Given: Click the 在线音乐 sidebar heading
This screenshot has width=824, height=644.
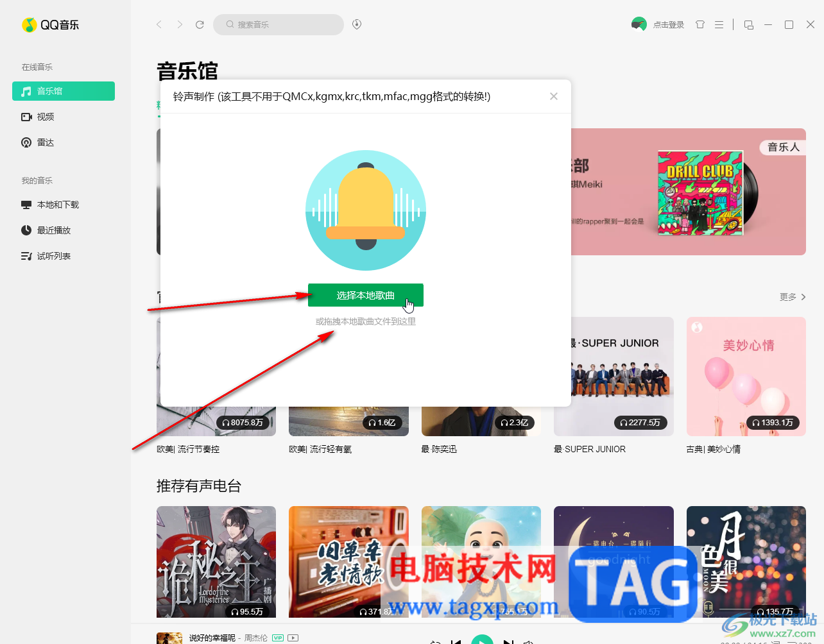Looking at the screenshot, I should (x=37, y=67).
